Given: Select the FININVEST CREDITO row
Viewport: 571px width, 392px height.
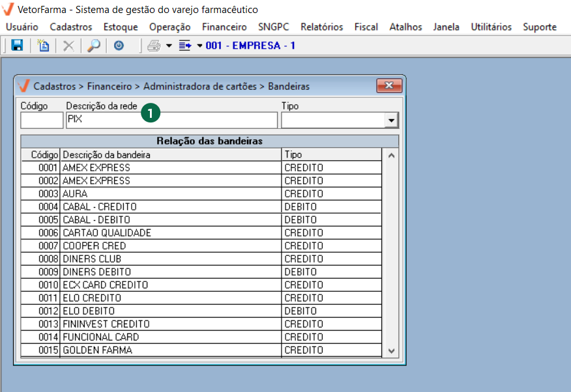Looking at the screenshot, I should [x=201, y=324].
